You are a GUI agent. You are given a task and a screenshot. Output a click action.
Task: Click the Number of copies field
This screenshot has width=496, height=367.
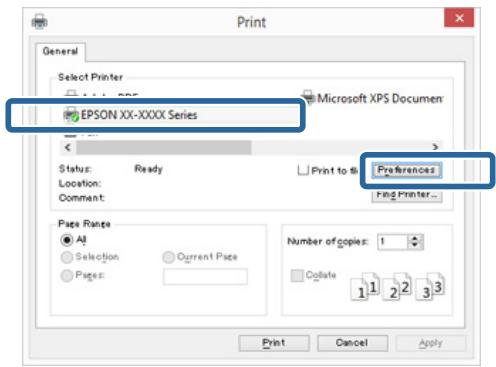[x=392, y=241]
